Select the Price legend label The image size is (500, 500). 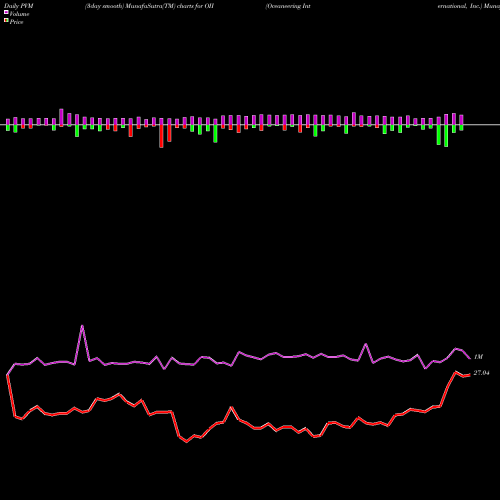pyautogui.click(x=16, y=22)
